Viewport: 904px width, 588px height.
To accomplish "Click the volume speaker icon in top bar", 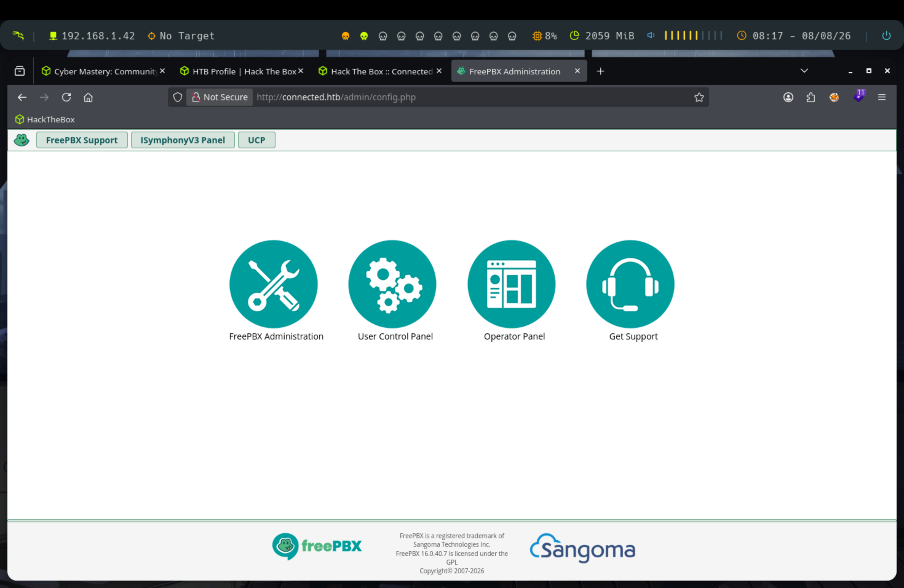I will (x=651, y=35).
